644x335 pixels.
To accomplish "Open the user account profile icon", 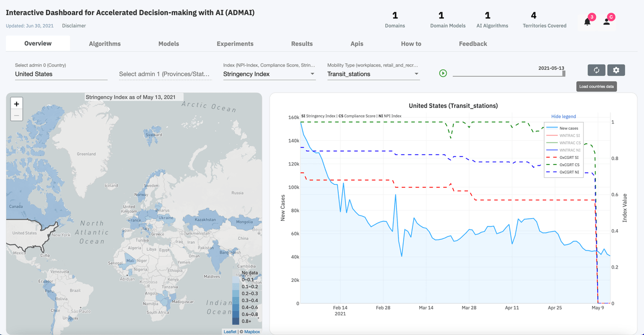I will 607,22.
